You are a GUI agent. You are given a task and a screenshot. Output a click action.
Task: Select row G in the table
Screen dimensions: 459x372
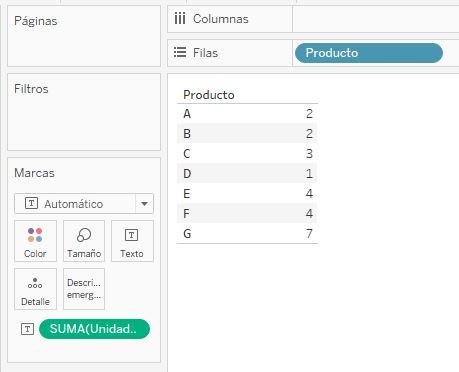247,234
